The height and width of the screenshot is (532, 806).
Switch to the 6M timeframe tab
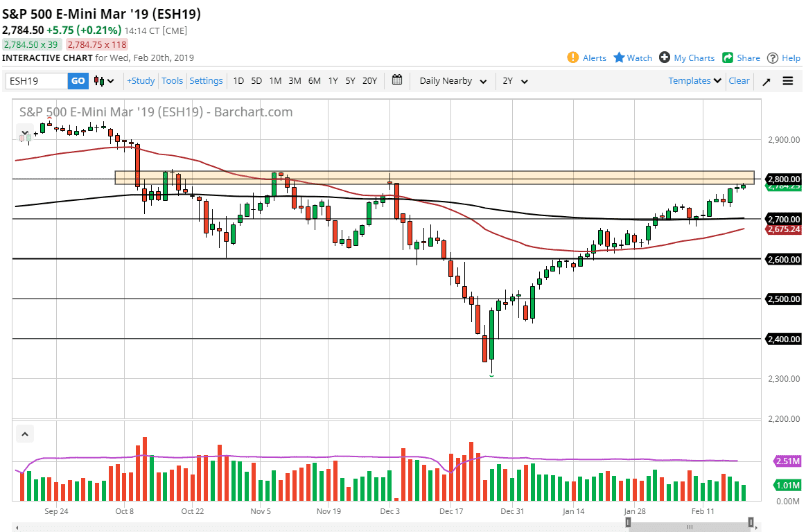[314, 81]
